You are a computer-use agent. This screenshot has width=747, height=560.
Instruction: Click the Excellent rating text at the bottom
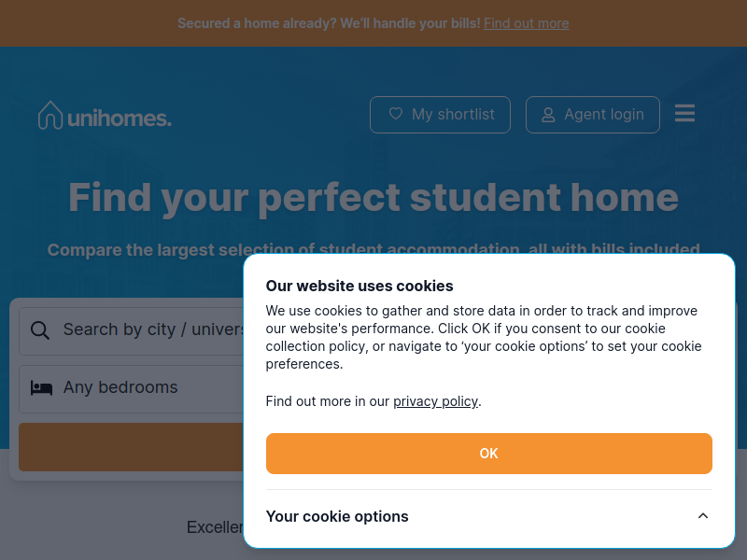click(x=215, y=527)
